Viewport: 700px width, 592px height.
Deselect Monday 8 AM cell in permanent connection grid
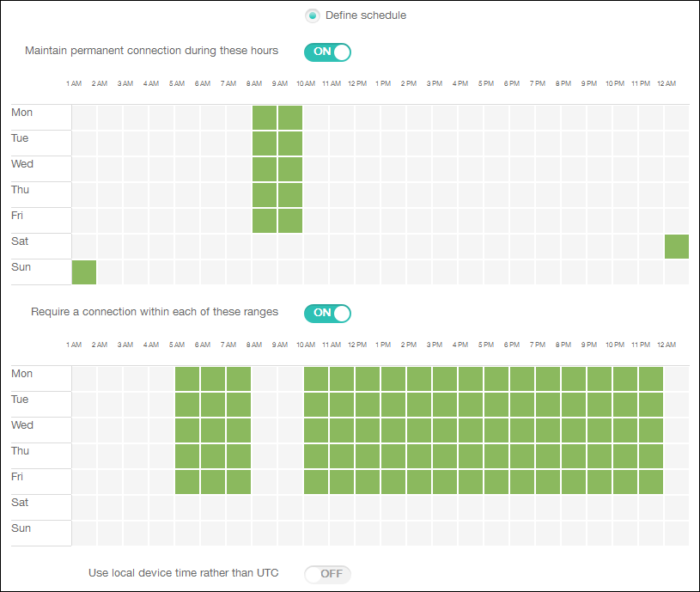click(265, 118)
